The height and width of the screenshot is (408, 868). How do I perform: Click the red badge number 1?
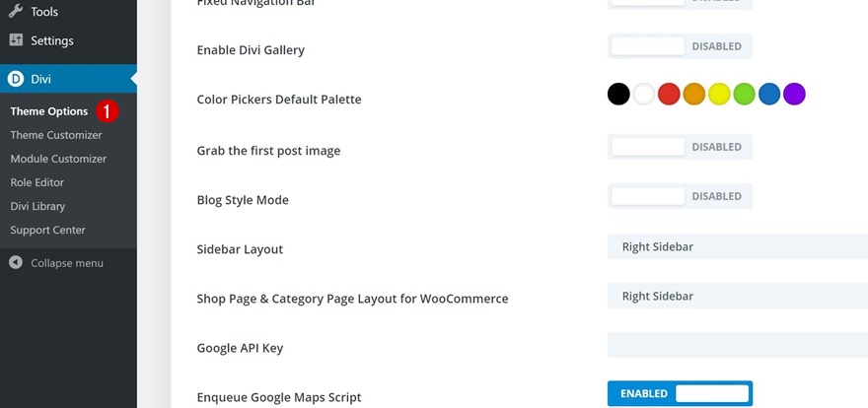pos(108,111)
